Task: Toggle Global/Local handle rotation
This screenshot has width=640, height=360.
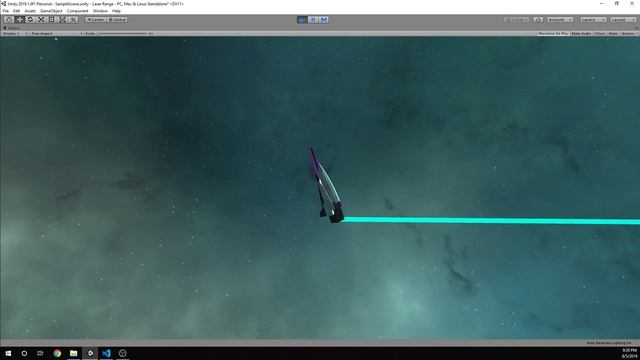Action: click(117, 20)
